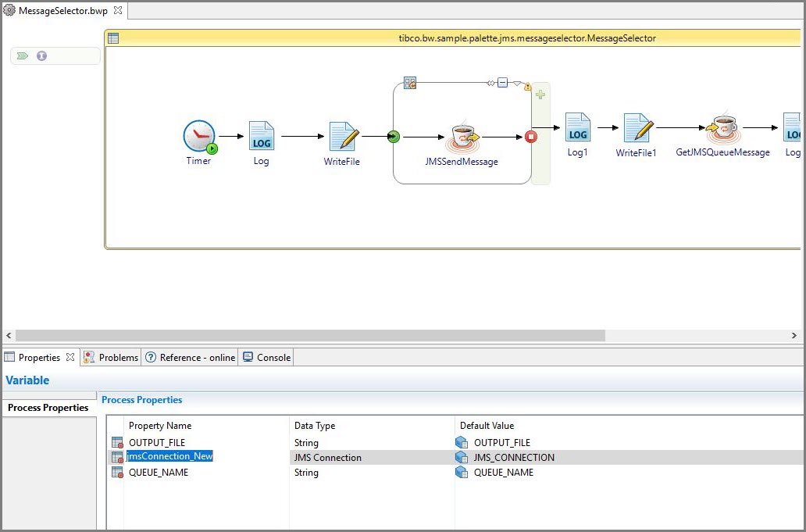Click the Default Value column header
806x532 pixels.
pyautogui.click(x=487, y=426)
